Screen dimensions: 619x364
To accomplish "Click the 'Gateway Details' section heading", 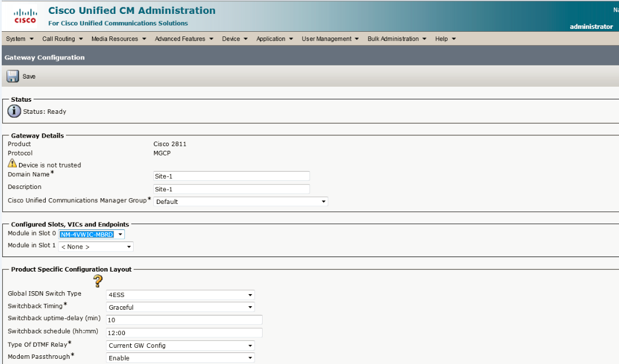I will tap(37, 136).
